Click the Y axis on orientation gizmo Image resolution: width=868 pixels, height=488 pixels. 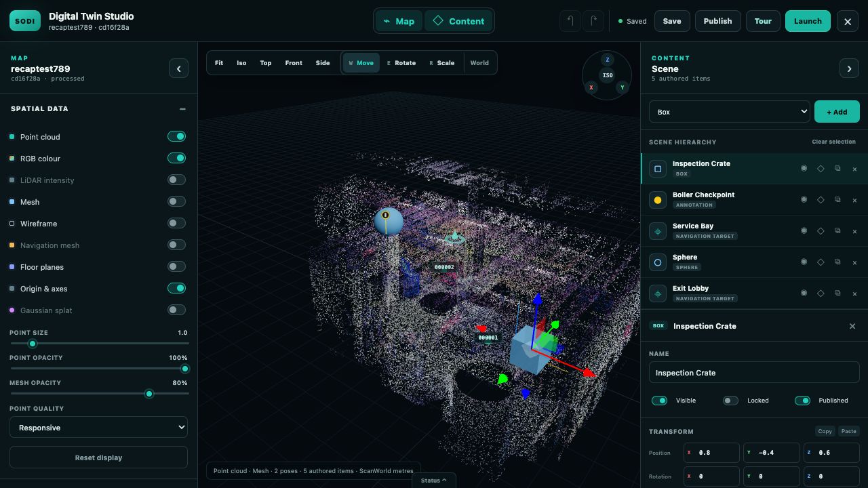point(622,87)
